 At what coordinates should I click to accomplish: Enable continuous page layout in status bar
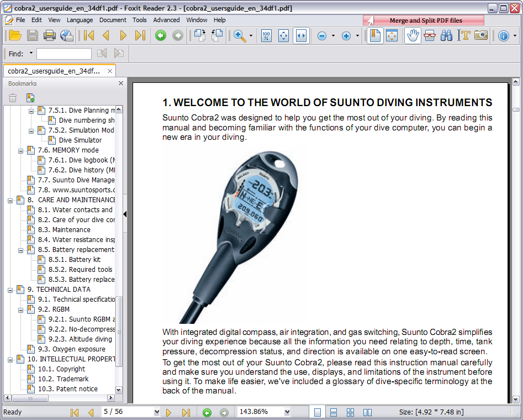pyautogui.click(x=334, y=412)
